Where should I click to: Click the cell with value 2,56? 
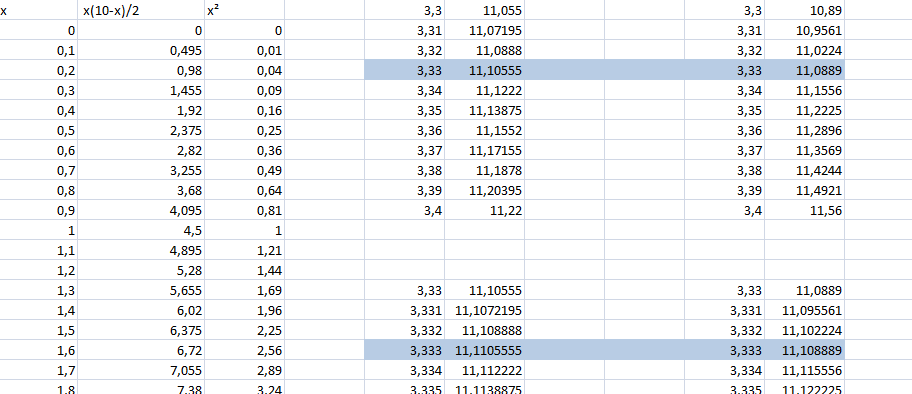coord(244,350)
